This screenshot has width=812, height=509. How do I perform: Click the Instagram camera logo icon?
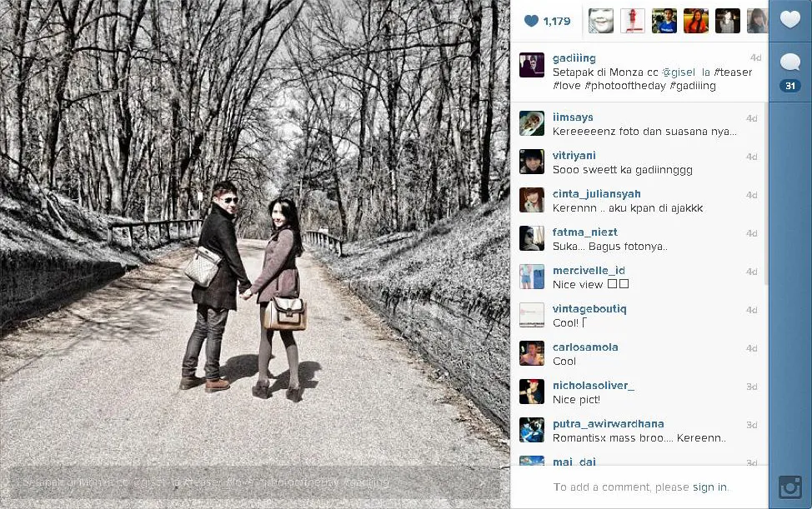(x=790, y=488)
